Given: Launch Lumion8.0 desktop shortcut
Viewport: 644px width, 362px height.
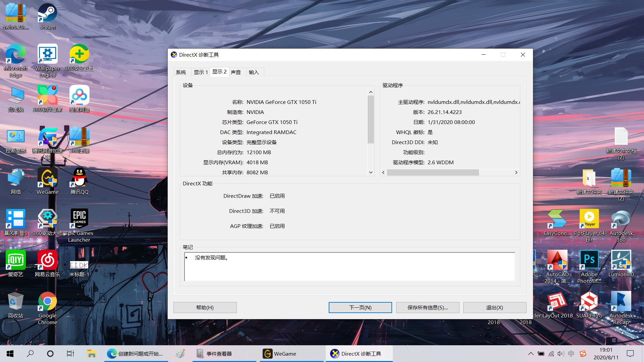Looking at the screenshot, I should point(621,264).
